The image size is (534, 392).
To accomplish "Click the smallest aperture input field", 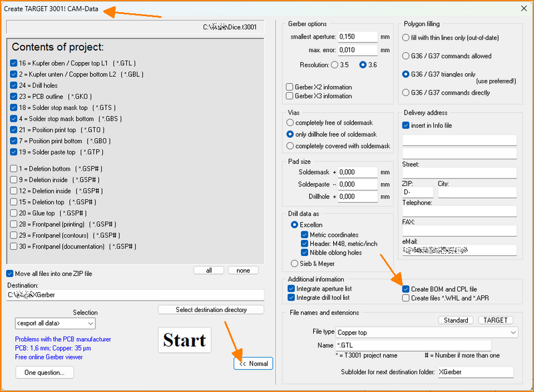I will [358, 36].
